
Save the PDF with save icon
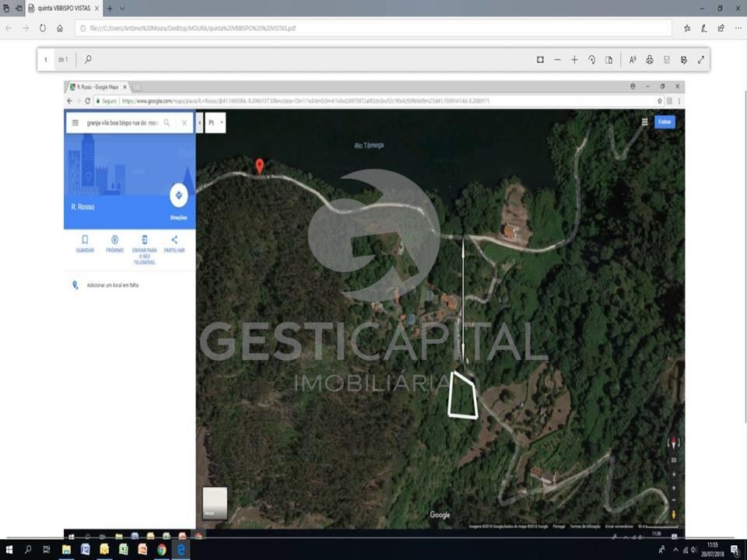click(667, 60)
